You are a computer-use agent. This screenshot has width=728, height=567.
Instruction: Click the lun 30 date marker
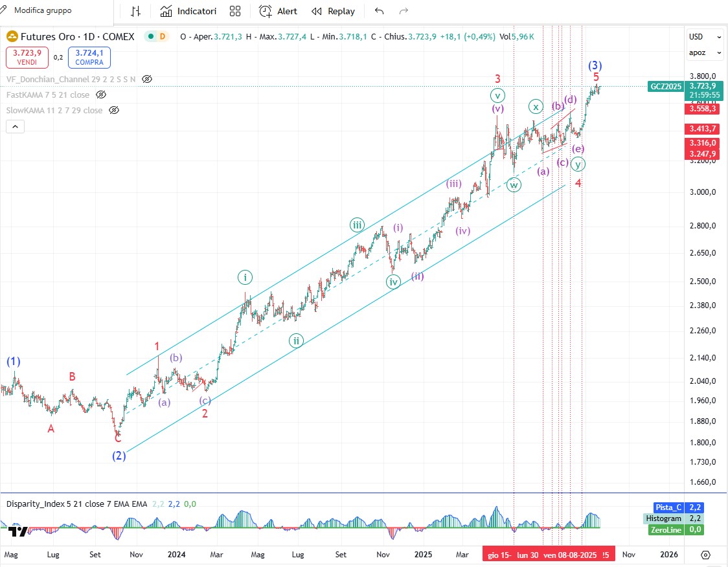(527, 555)
